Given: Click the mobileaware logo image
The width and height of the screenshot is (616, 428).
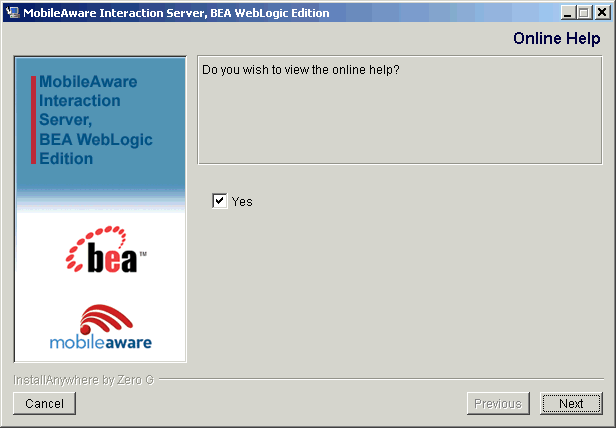Looking at the screenshot, I should pyautogui.click(x=101, y=327).
